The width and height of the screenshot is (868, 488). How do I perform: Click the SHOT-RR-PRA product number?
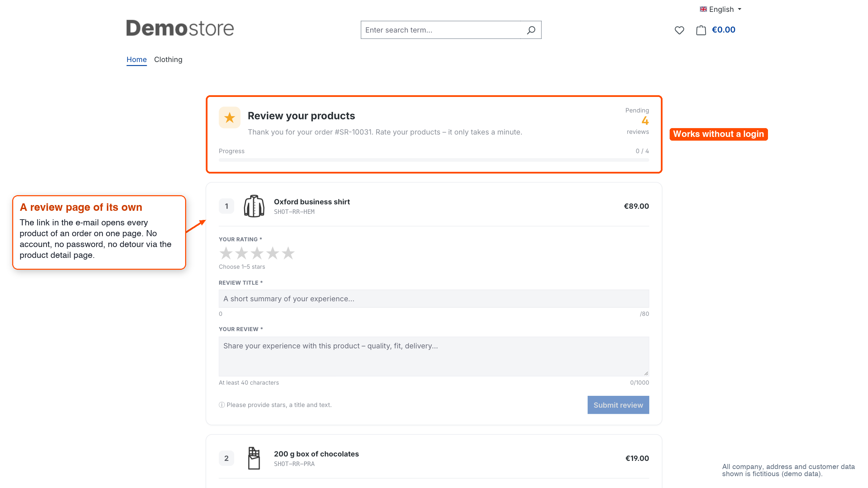294,464
